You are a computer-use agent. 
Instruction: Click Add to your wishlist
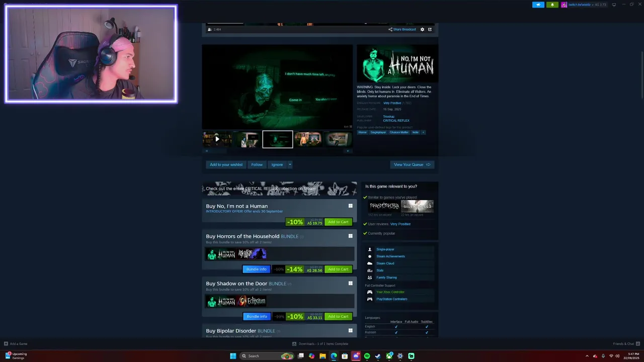tap(226, 164)
